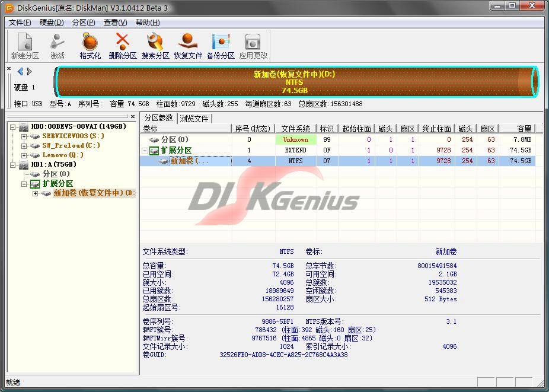Click the 标识 column header
549x392 pixels.
click(327, 129)
